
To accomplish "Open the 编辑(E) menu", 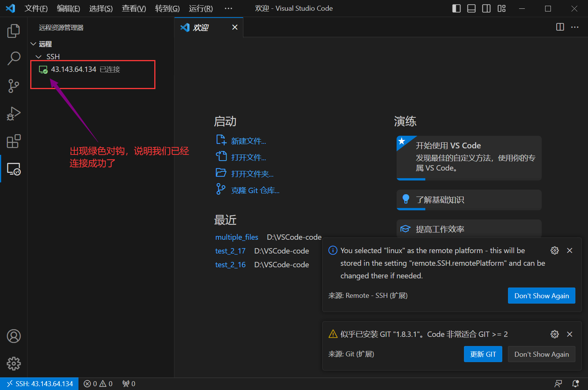I will point(69,8).
